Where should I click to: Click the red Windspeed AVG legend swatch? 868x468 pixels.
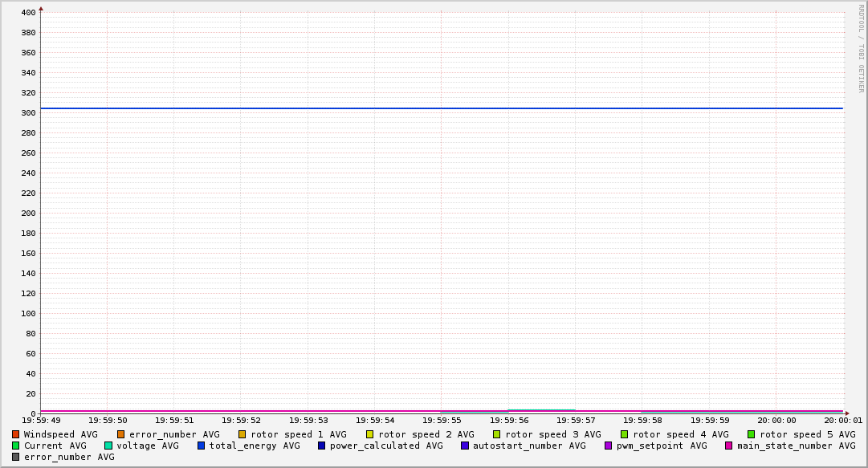click(x=16, y=434)
